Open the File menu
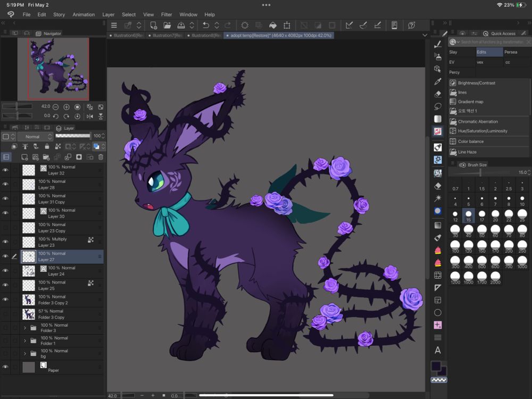This screenshot has width=532, height=399. click(x=27, y=14)
